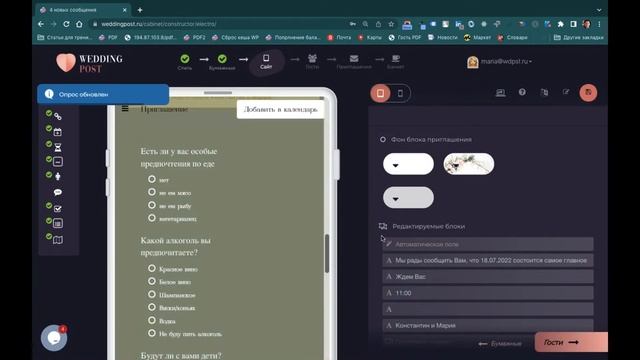Click the desktop preview icon in toolbar
This screenshot has height=360, width=640.
click(500, 93)
